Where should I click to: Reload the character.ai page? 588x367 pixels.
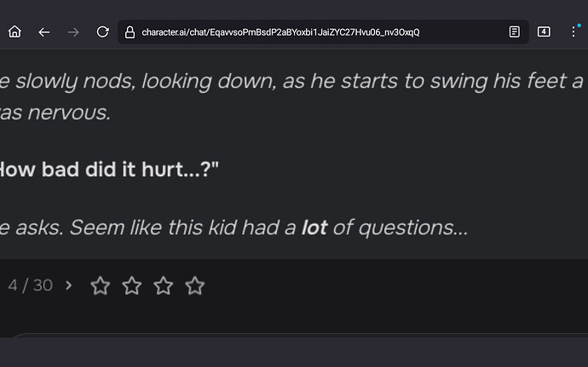(102, 32)
